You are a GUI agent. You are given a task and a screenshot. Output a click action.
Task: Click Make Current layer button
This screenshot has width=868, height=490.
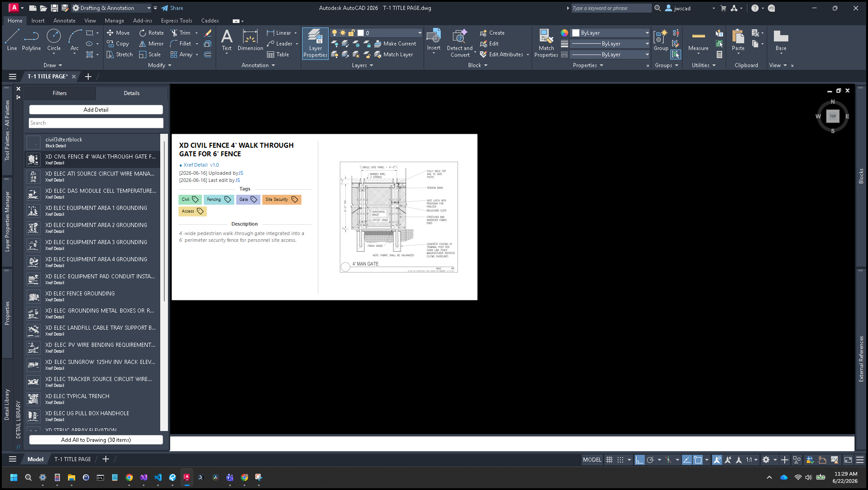(395, 44)
